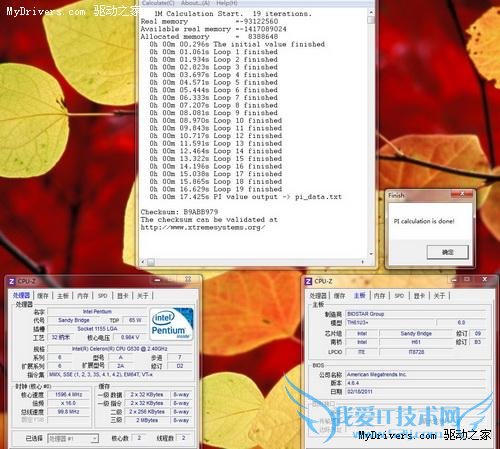500x449 pixels.
Task: Click the right CPU-Z title bar Z icon
Action: tap(308, 281)
